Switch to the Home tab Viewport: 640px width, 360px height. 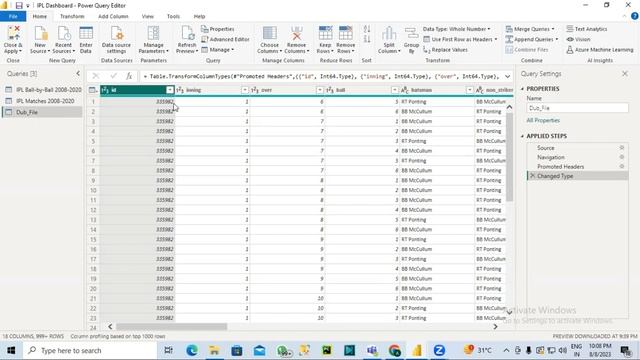point(40,16)
